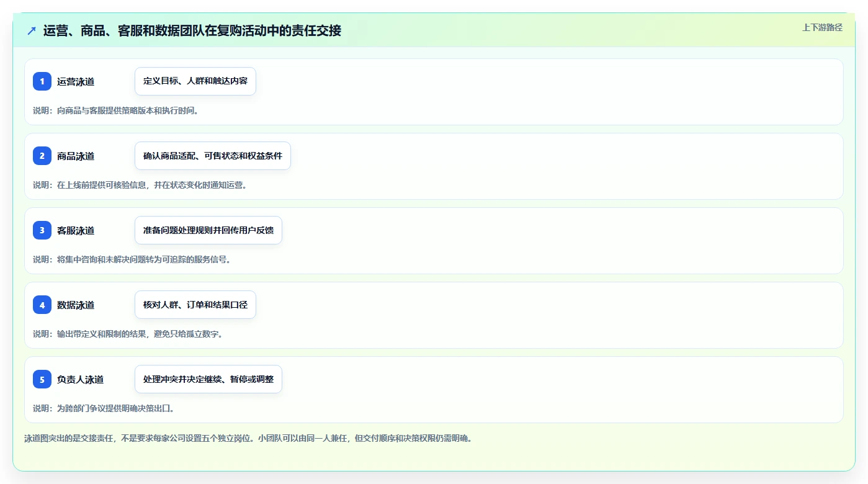Click the footer text 泳道图突出的是交接责任
Image resolution: width=868 pixels, height=484 pixels.
tap(68, 438)
